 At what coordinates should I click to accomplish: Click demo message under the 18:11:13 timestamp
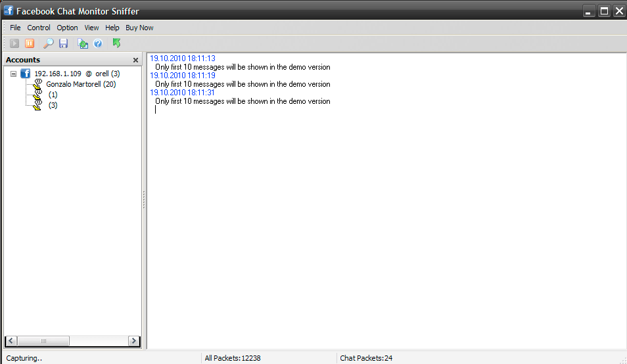pyautogui.click(x=243, y=67)
